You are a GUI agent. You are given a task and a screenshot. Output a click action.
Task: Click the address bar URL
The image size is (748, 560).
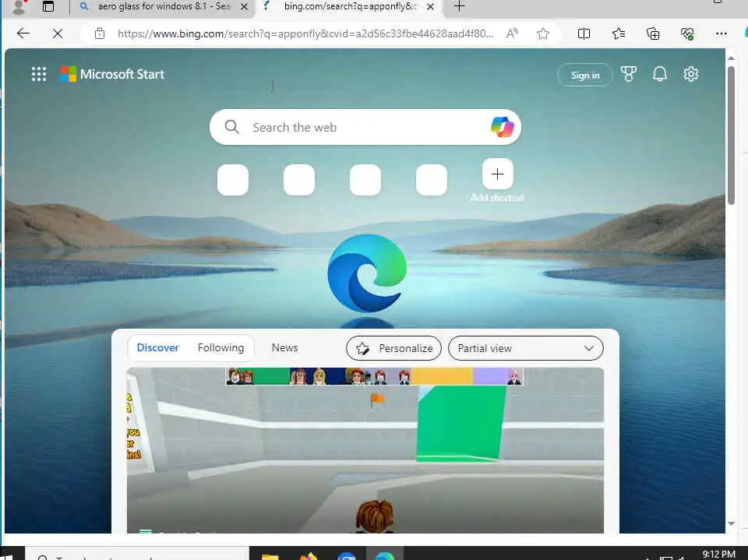305,33
